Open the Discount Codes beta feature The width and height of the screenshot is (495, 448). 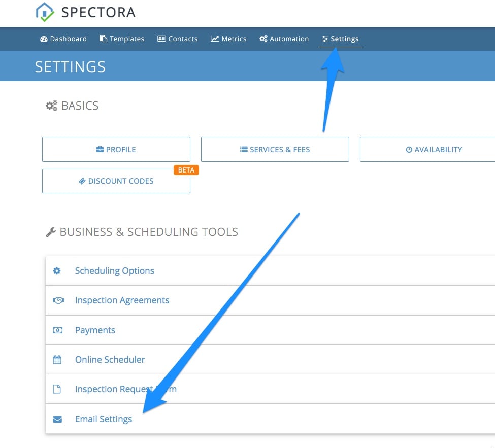tap(116, 181)
